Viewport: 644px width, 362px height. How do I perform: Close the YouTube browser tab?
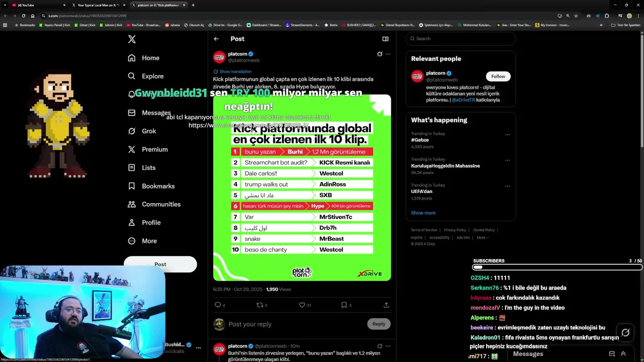click(x=64, y=5)
